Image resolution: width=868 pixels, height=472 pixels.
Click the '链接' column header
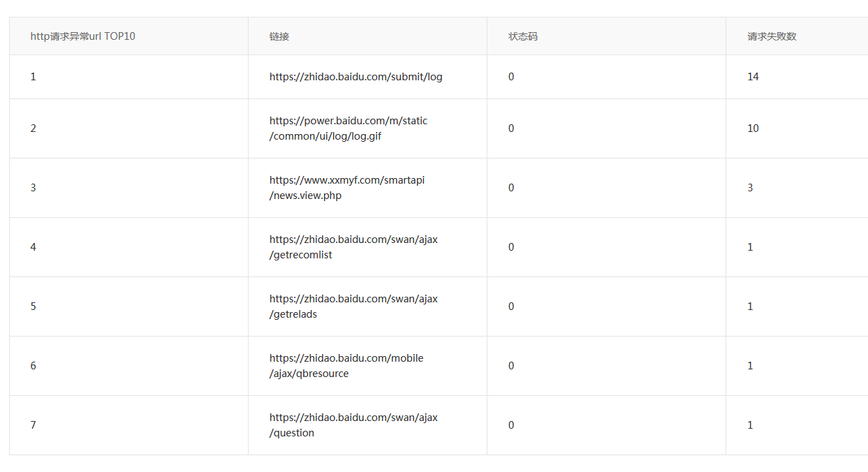(279, 36)
